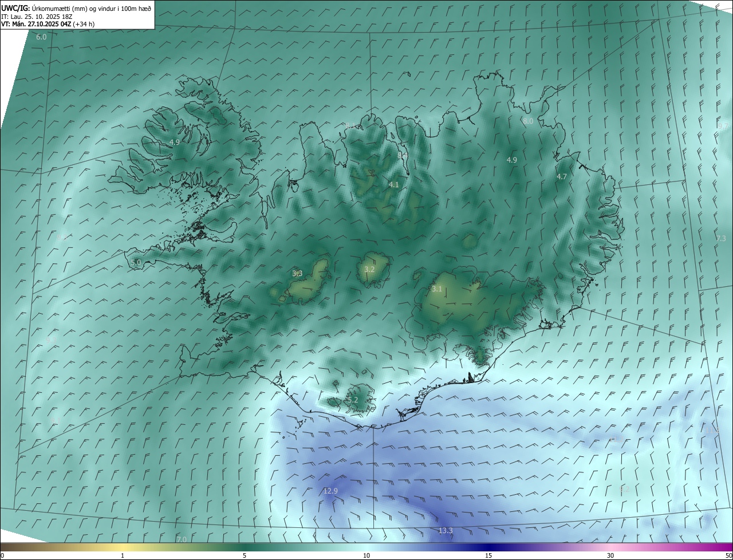Select the 8.0 value label on the map
The height and width of the screenshot is (560, 733).
pos(528,121)
